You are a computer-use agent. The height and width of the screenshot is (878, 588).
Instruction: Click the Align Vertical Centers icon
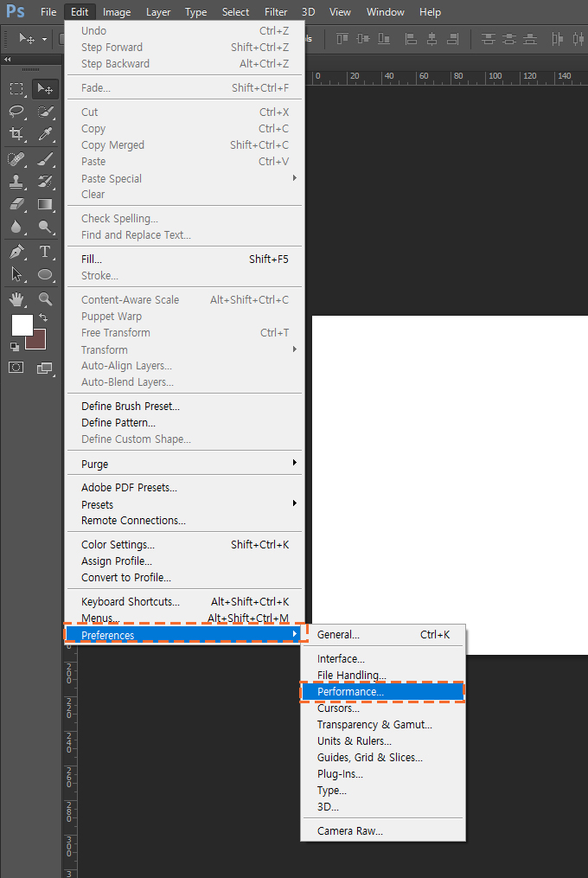[363, 39]
